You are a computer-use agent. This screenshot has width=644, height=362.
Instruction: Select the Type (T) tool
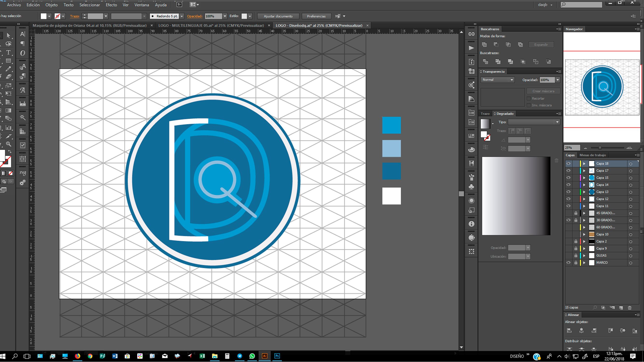[x=8, y=52]
